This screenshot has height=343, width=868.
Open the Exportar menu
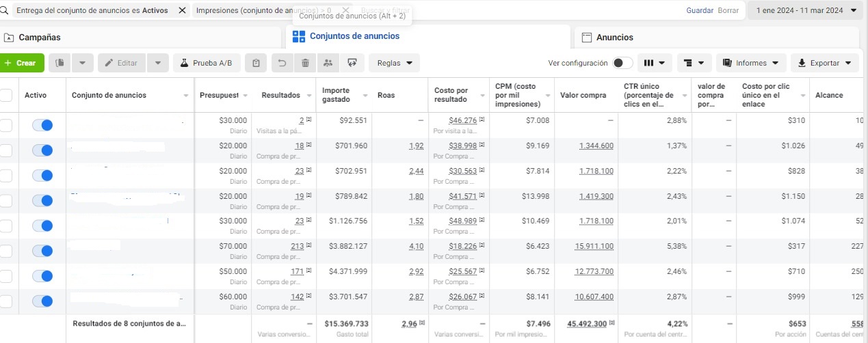point(825,63)
